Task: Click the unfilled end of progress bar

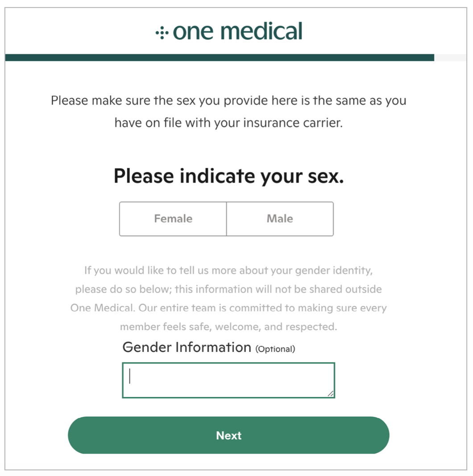Action: tap(450, 58)
